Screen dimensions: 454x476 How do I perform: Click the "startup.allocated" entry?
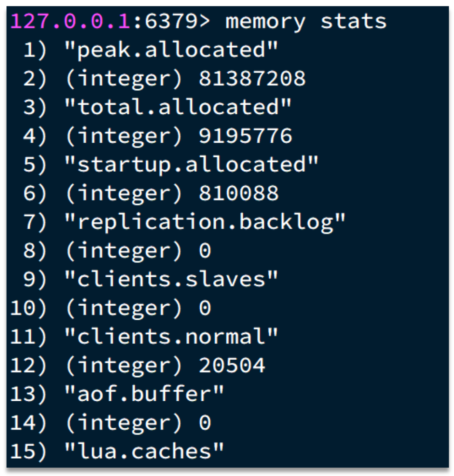[x=192, y=165]
